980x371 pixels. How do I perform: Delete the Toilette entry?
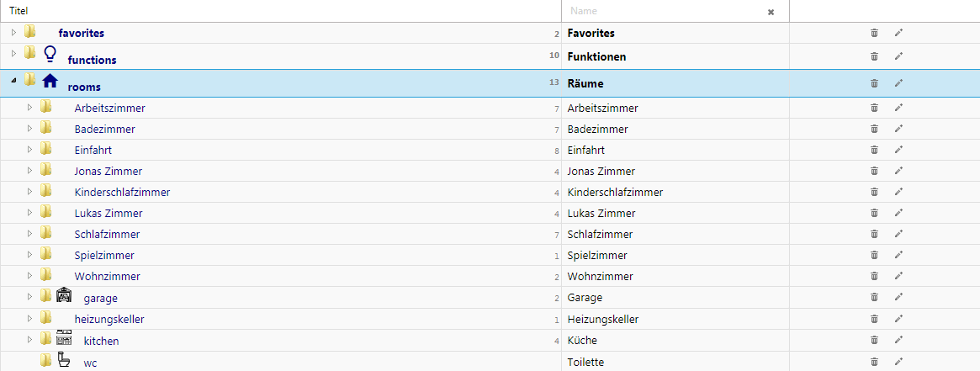tap(874, 362)
